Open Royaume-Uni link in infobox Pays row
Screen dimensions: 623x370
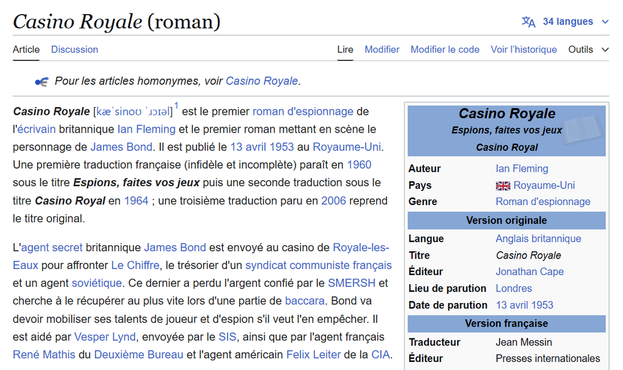544,186
